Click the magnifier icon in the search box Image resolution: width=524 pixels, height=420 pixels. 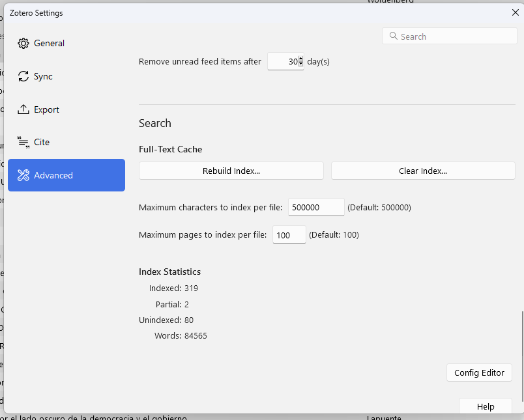pyautogui.click(x=394, y=36)
